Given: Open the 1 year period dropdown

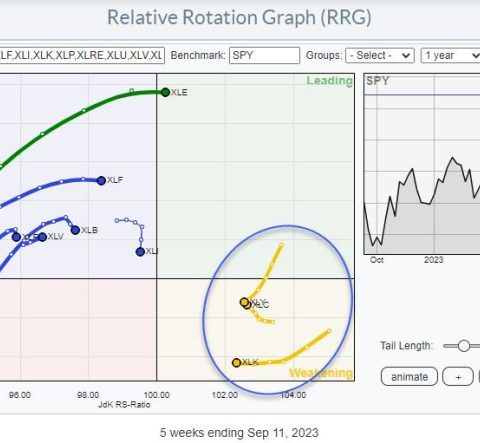Looking at the screenshot, I should (x=451, y=55).
